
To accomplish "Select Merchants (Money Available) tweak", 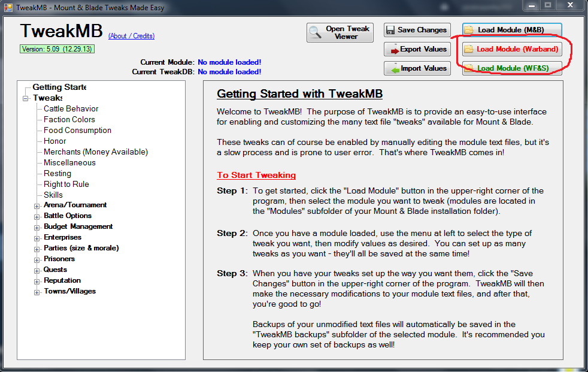I will tap(96, 152).
